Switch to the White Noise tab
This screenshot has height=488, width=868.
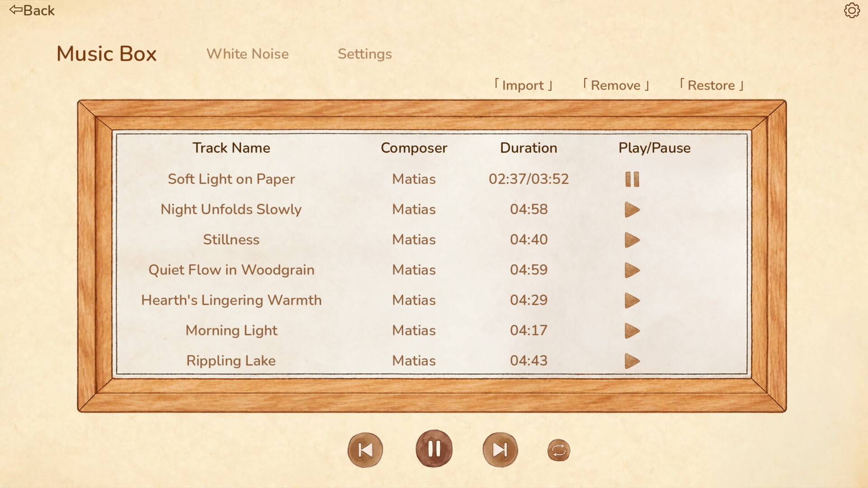click(x=247, y=54)
